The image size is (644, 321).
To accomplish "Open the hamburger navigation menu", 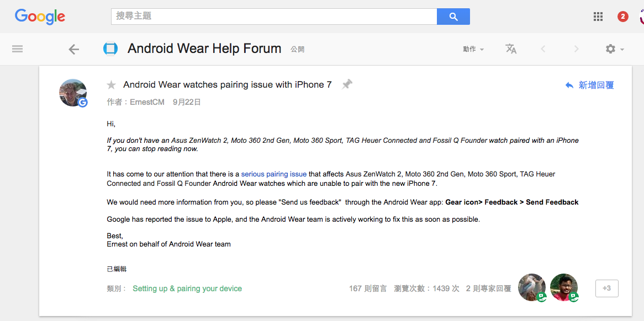I will point(17,49).
